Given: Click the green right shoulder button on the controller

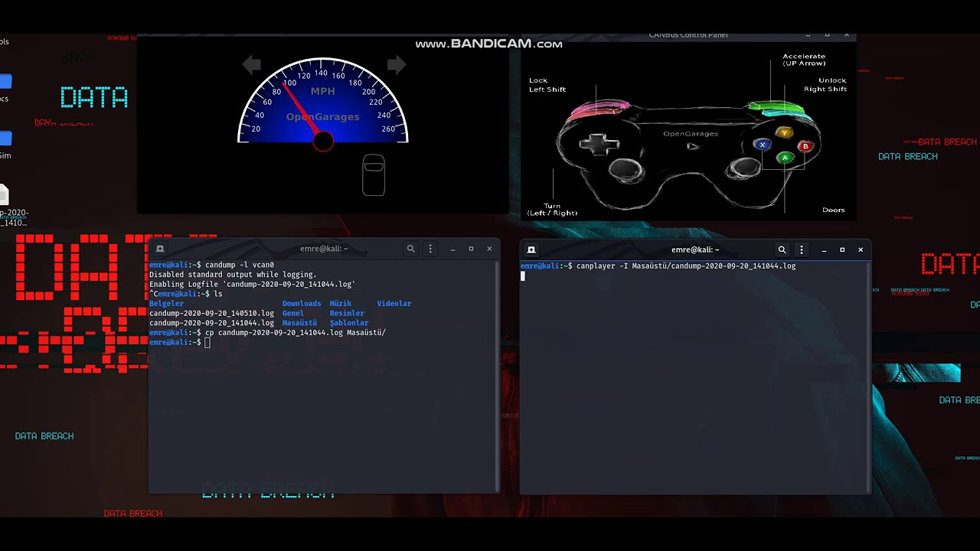Looking at the screenshot, I should coord(776,107).
